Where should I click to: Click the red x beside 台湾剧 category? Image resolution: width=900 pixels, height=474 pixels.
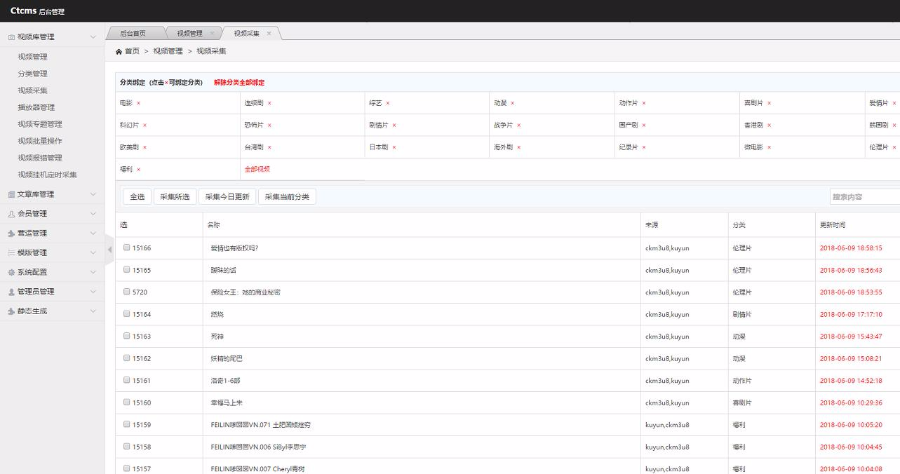coord(269,147)
